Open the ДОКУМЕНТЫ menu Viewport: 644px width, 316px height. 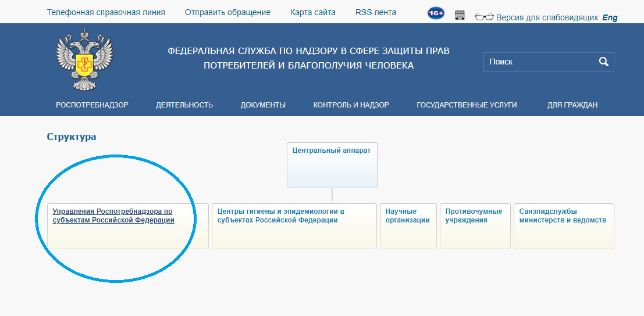point(264,105)
